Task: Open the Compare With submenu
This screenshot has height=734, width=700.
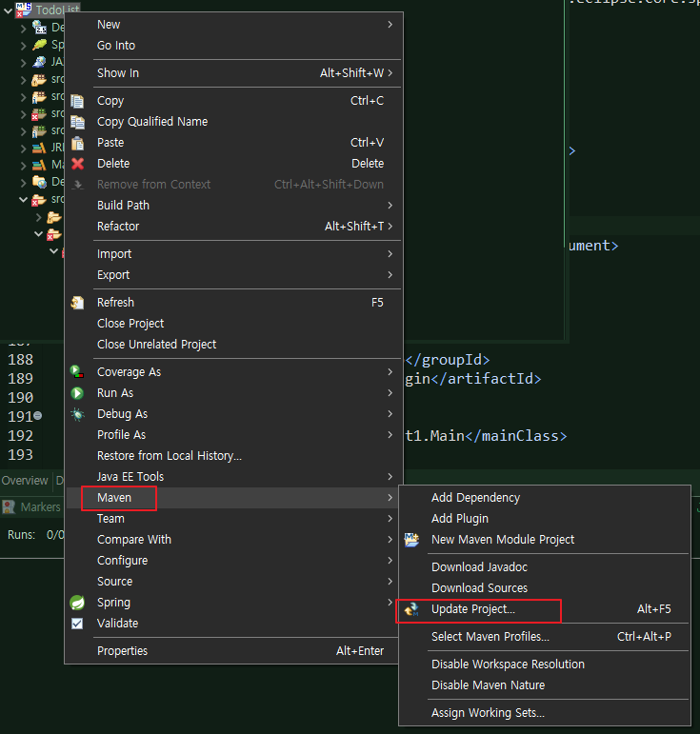Action: pos(232,540)
